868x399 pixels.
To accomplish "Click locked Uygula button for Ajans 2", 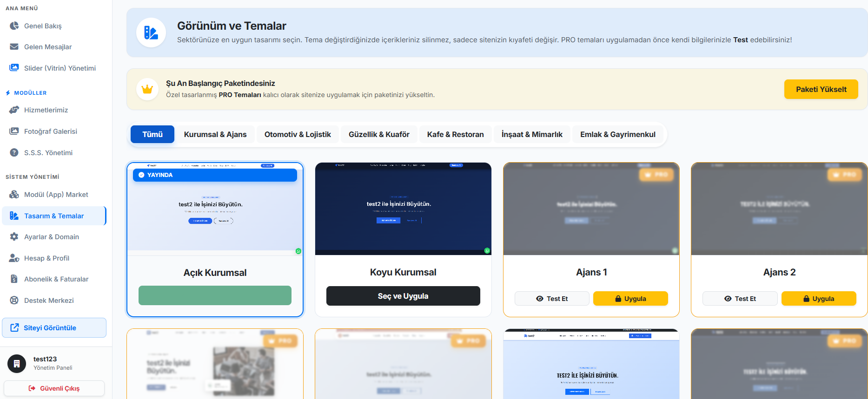I will click(819, 299).
